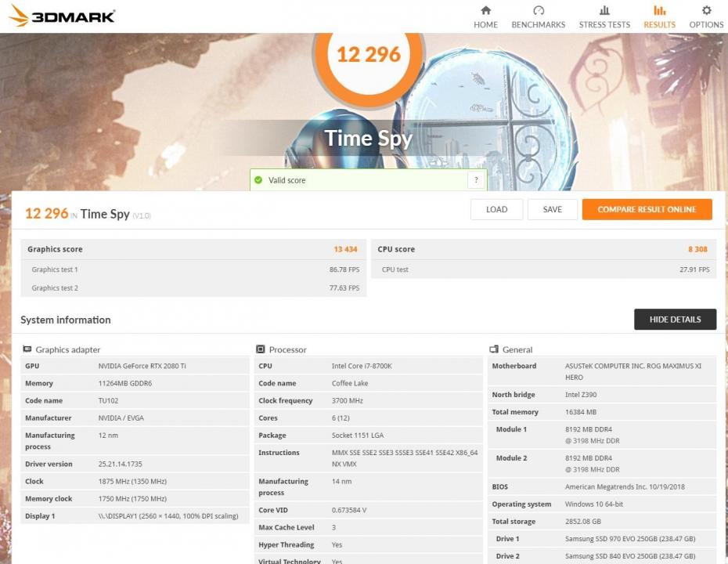
Task: Click the 3DMark logo
Action: tap(62, 16)
